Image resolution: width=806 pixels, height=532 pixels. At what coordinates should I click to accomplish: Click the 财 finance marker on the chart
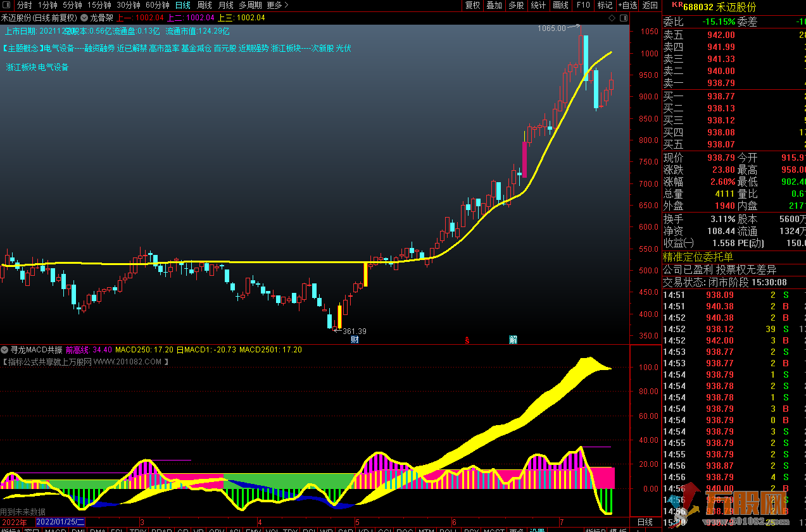(354, 340)
